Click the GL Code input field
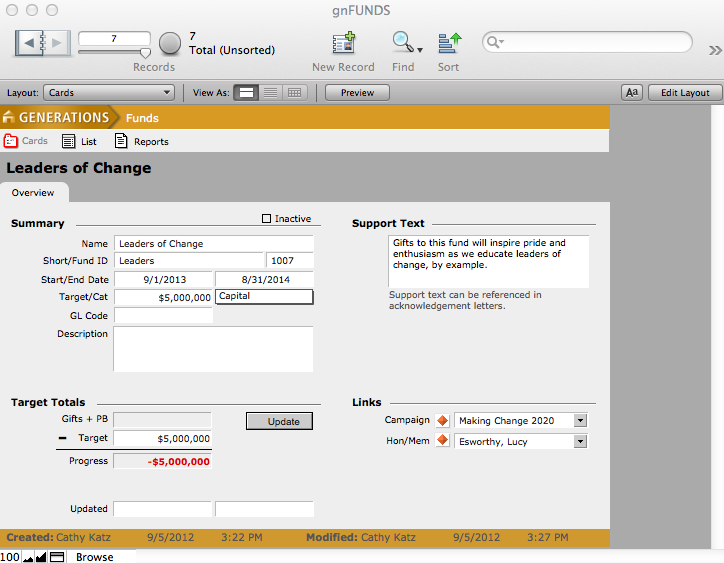Viewport: 724px width, 563px height. tap(164, 316)
